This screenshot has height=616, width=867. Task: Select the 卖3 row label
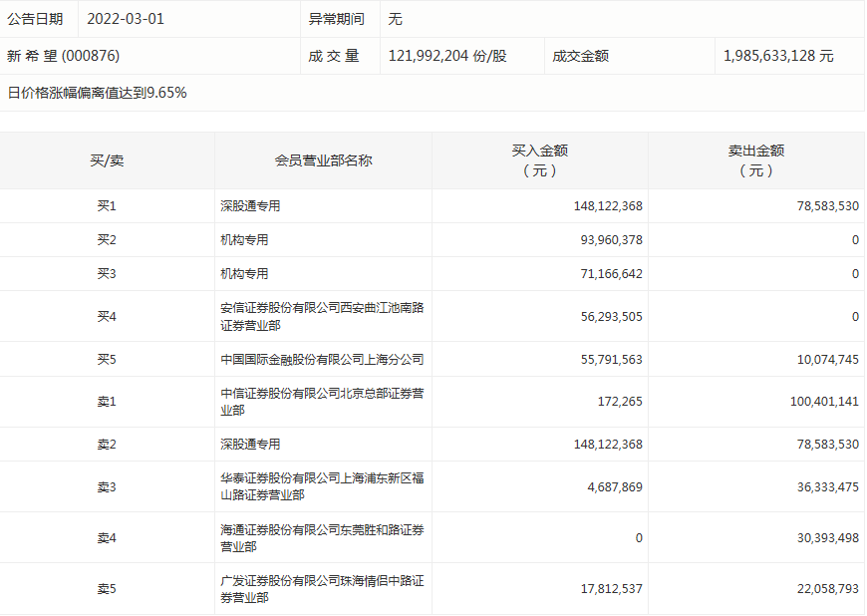pos(107,487)
